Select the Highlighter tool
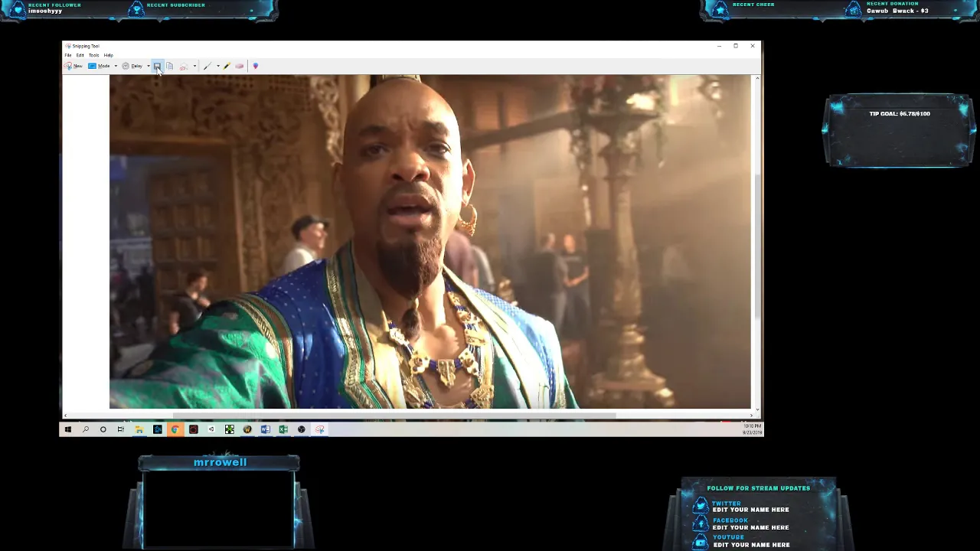 pyautogui.click(x=227, y=66)
